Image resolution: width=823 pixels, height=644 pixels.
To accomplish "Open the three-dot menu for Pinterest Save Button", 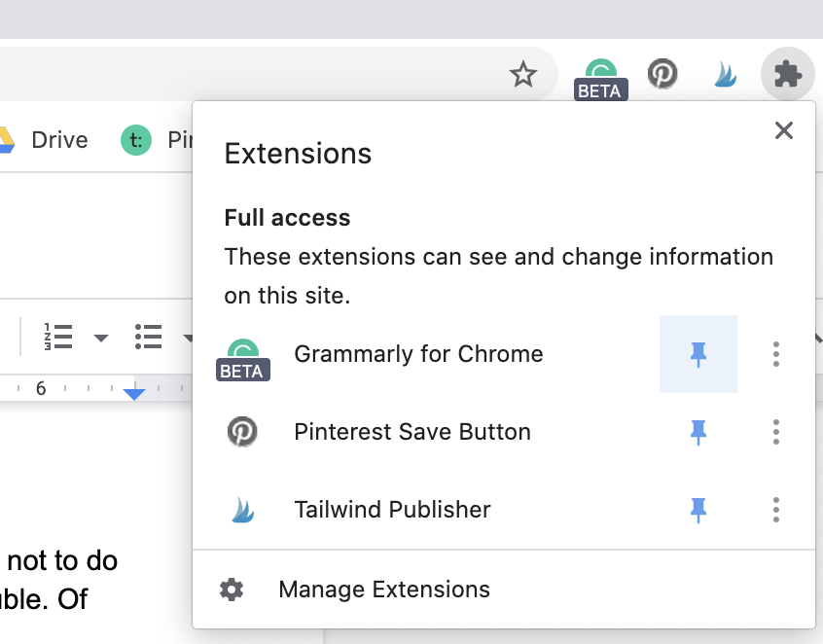I will pos(775,432).
